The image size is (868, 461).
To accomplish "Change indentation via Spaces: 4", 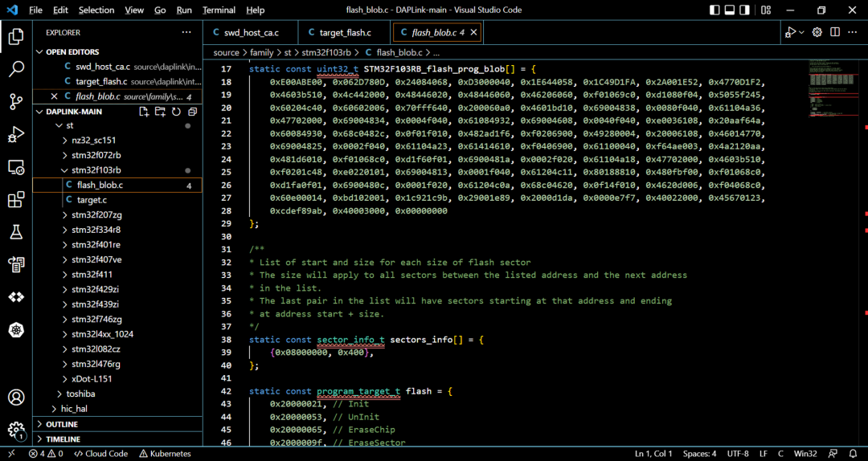I will 700,454.
